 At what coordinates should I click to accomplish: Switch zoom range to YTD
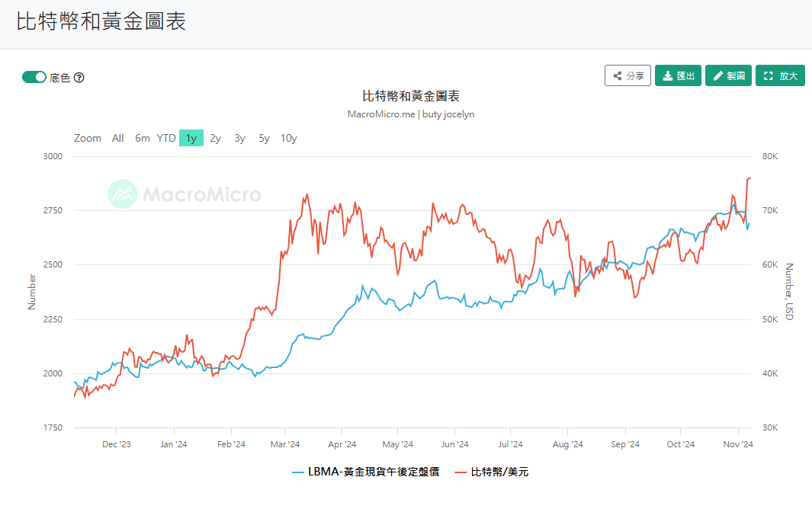[x=166, y=138]
